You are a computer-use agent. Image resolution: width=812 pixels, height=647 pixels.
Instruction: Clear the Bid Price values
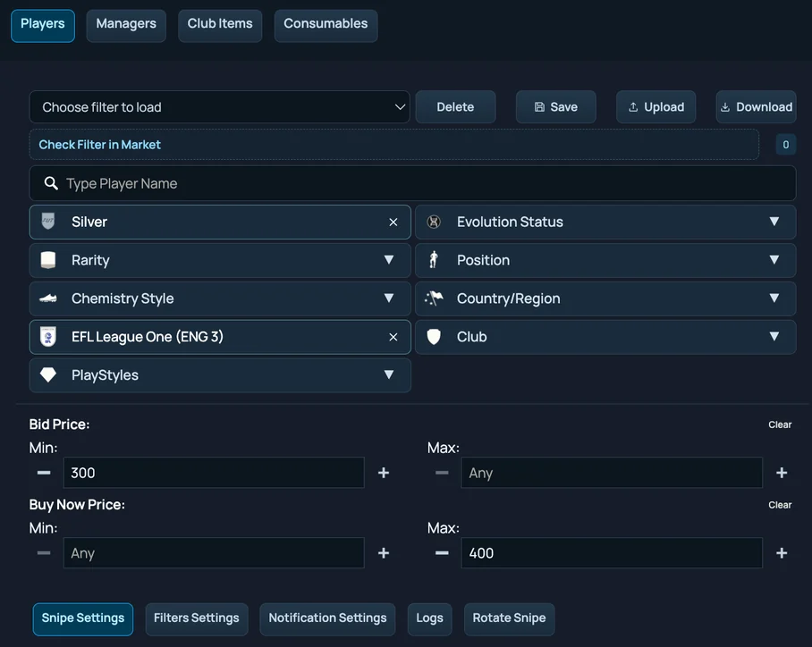pyautogui.click(x=780, y=424)
